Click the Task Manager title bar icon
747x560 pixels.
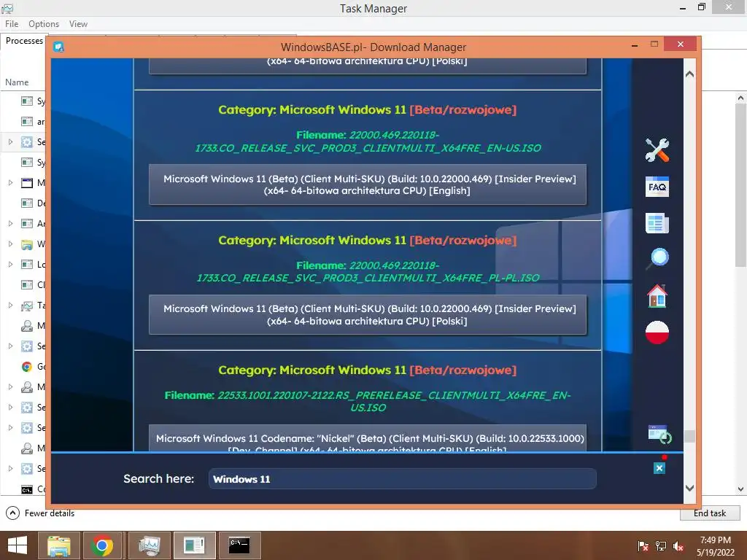pyautogui.click(x=7, y=8)
